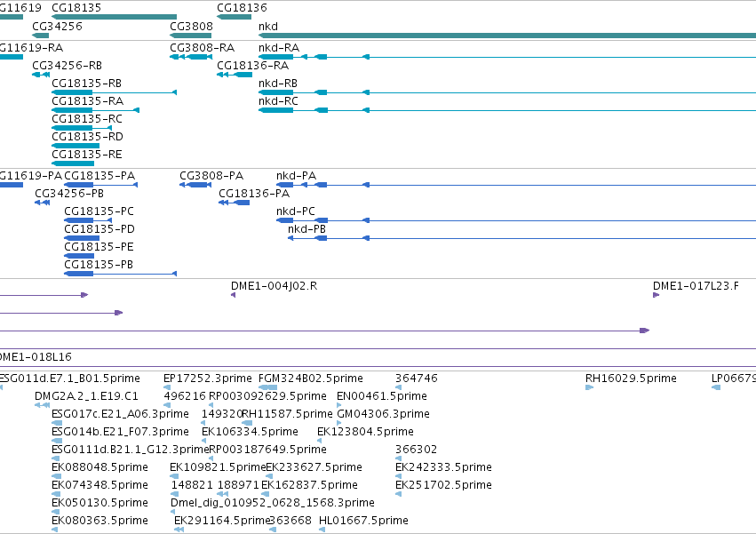Click the DME1-018L16 clone label
The image size is (756, 534).
click(35, 357)
